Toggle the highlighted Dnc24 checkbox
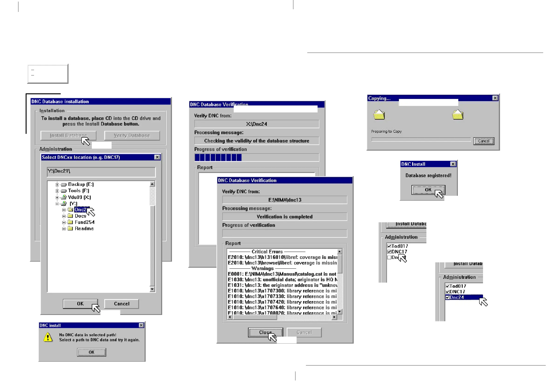 [447, 297]
